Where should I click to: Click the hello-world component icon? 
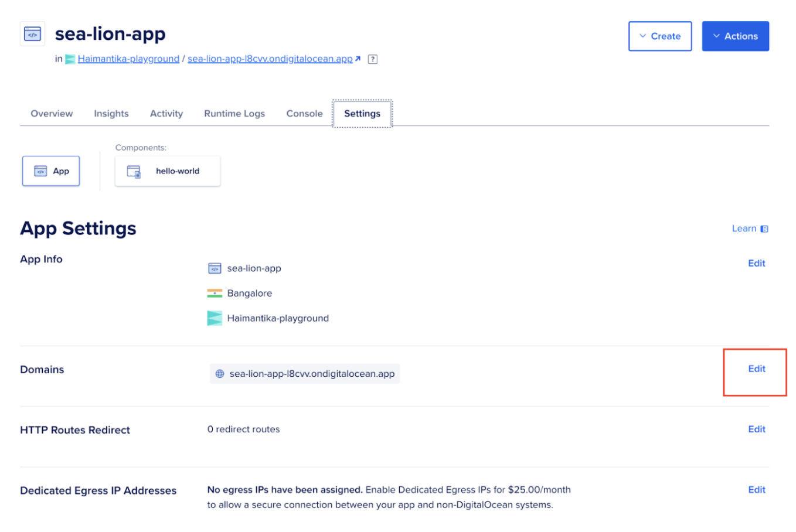tap(134, 171)
